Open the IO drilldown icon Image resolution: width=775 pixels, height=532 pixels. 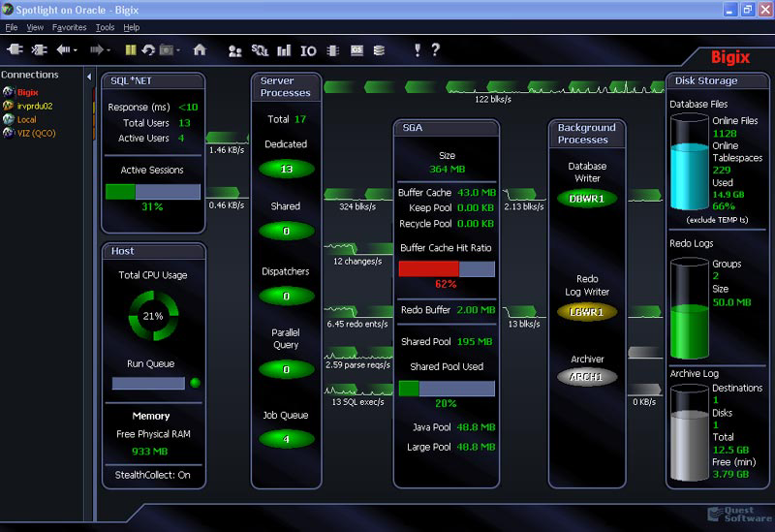308,50
